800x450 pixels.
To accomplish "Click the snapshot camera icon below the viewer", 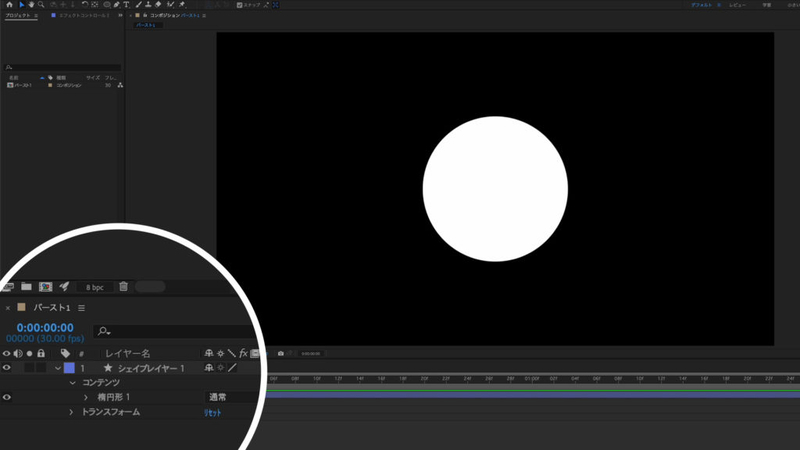I will (x=281, y=353).
